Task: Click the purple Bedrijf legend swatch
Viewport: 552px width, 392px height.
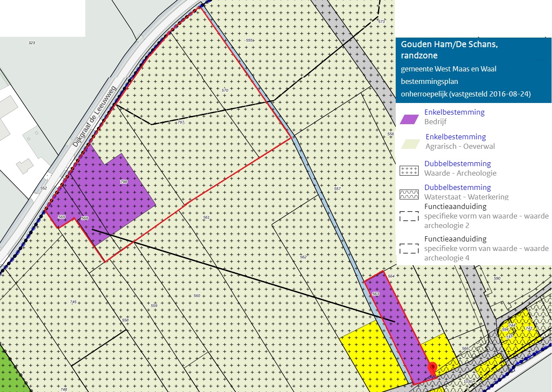Action: point(409,119)
